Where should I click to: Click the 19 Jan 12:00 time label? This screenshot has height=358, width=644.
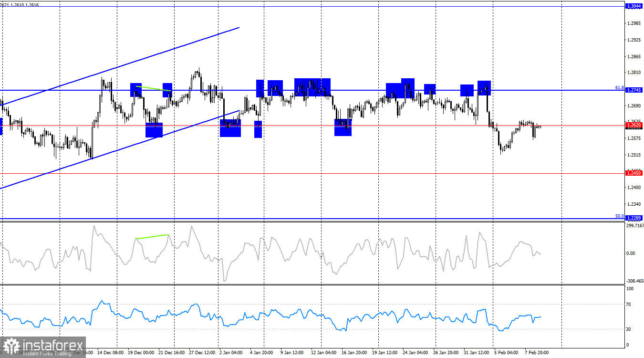[x=385, y=352]
